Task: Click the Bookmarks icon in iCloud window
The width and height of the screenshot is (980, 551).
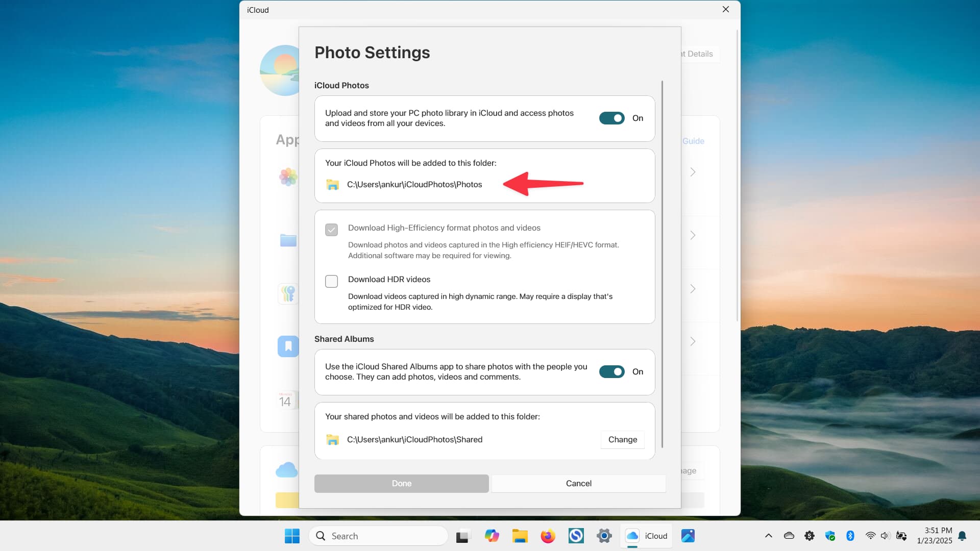Action: point(288,346)
